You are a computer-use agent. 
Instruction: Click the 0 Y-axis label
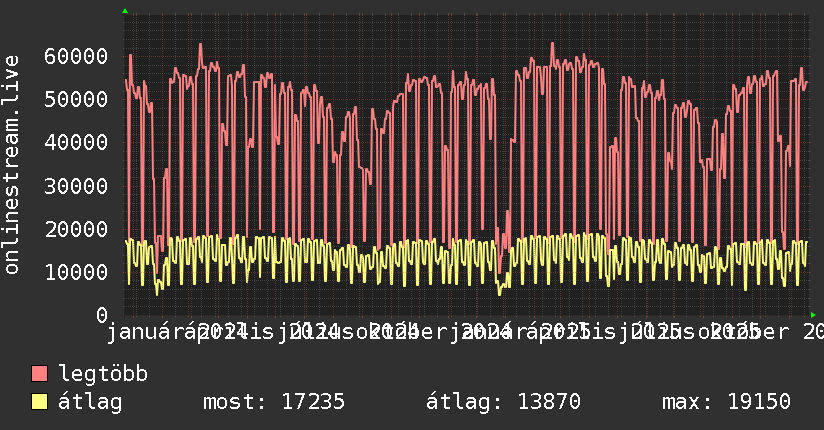102,315
